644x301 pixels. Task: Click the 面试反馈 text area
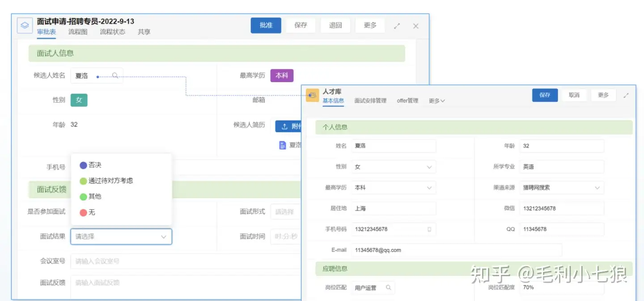[x=186, y=287]
